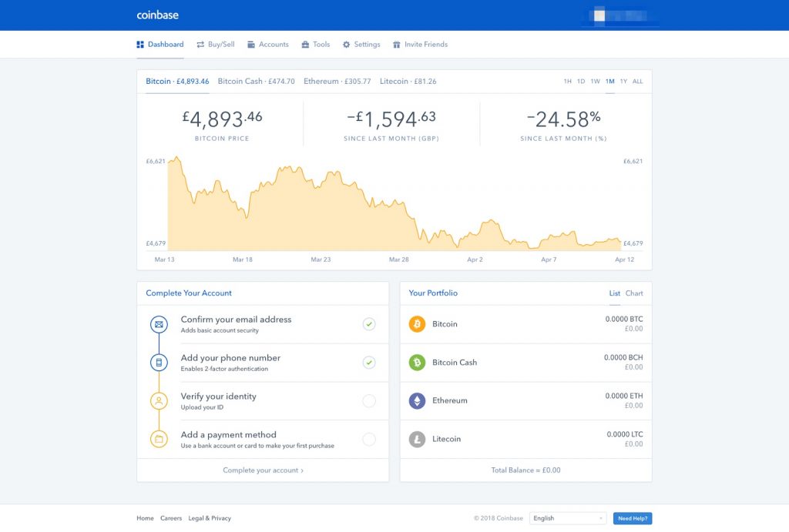
Task: Click the Your Portfolio heading
Action: (x=433, y=293)
